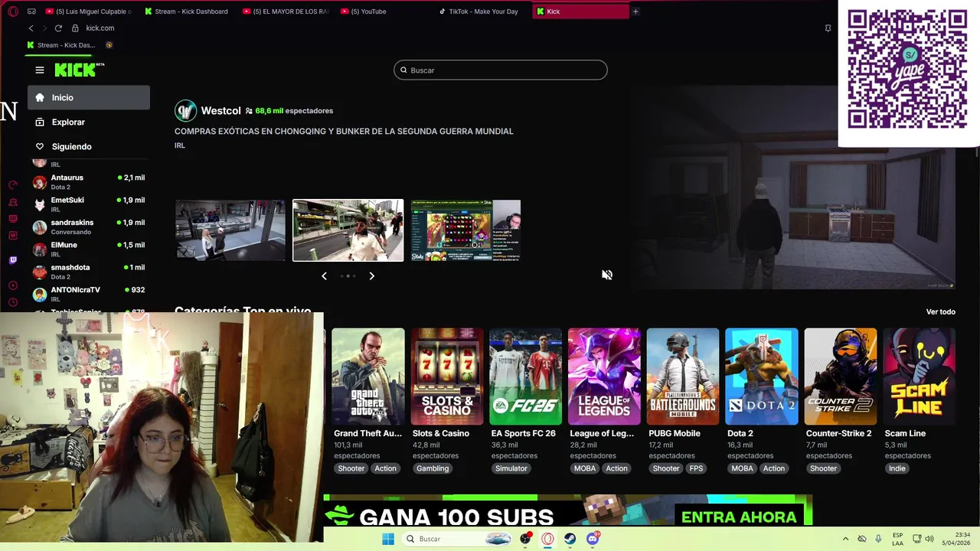
Task: Open Opera GX Corner gamepad icon
Action: click(x=31, y=11)
